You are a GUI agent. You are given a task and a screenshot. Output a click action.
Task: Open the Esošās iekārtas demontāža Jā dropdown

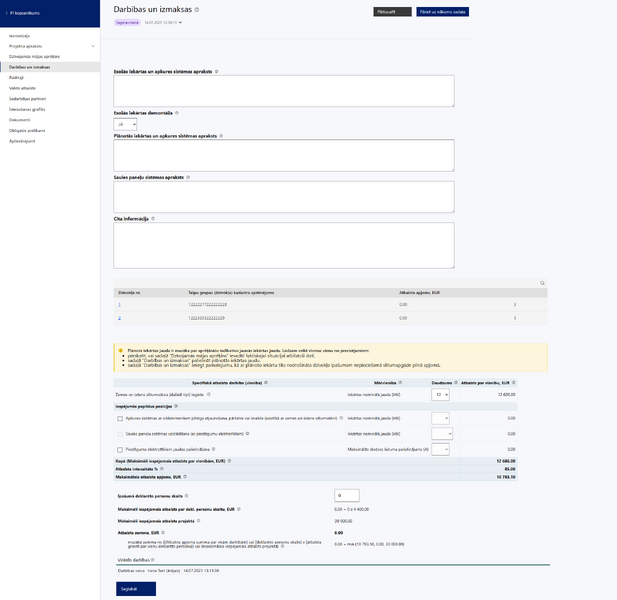(125, 124)
